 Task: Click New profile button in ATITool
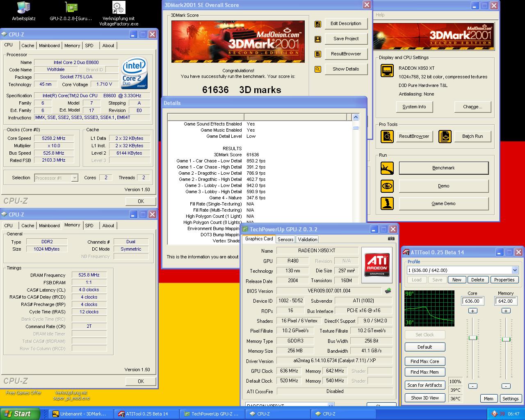coord(457,280)
